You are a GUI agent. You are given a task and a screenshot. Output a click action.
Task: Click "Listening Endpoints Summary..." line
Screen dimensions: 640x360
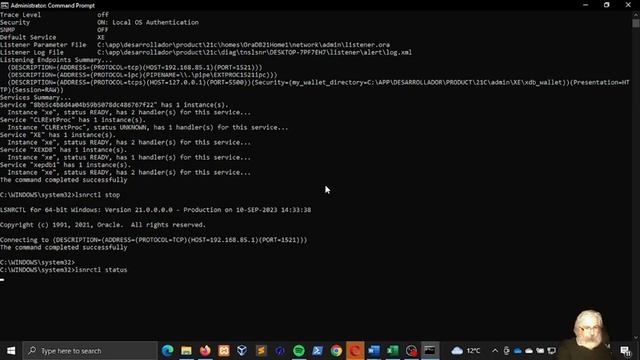(56, 60)
